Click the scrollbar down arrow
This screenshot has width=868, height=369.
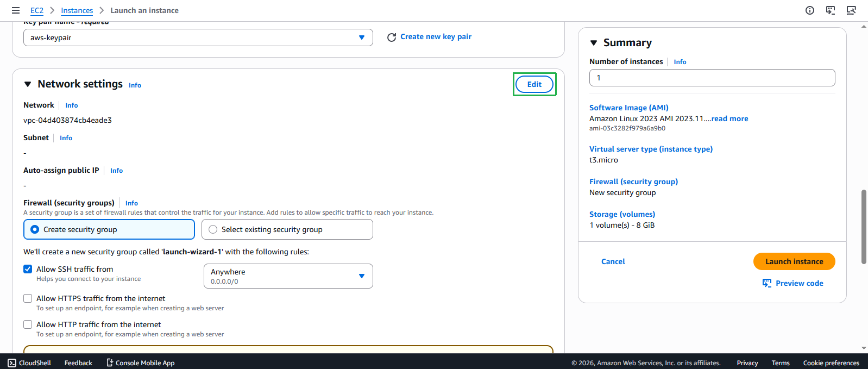point(864,348)
